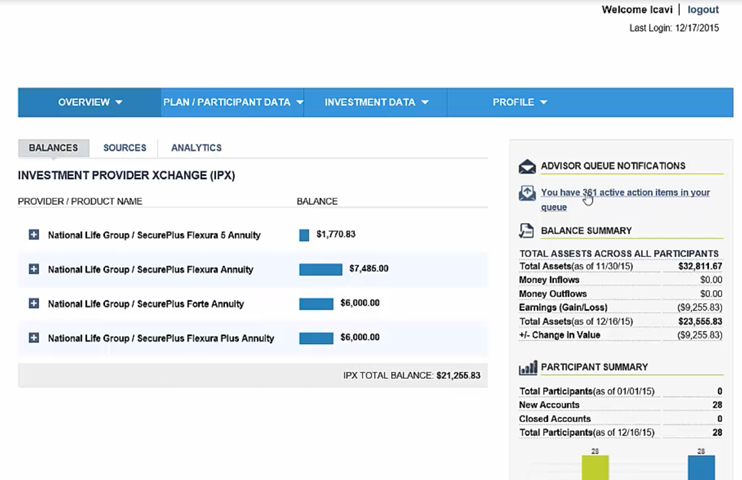Open the Profile dropdown menu
Viewport: 742px width, 480px height.
click(x=520, y=102)
